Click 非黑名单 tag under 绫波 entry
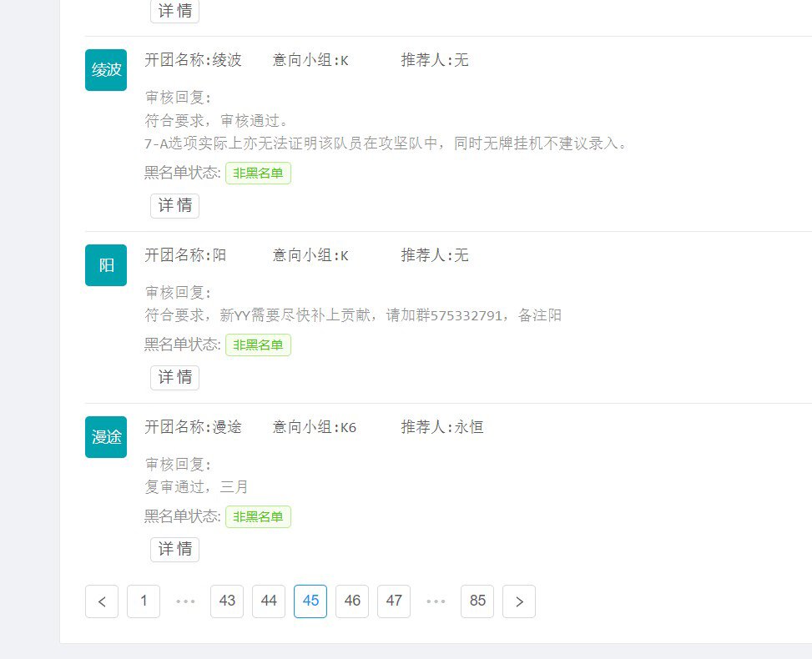The image size is (812, 659). (258, 173)
